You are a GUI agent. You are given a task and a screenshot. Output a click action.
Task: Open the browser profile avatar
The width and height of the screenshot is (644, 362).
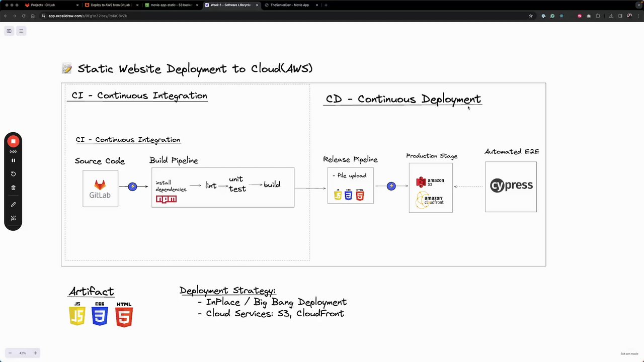click(629, 16)
